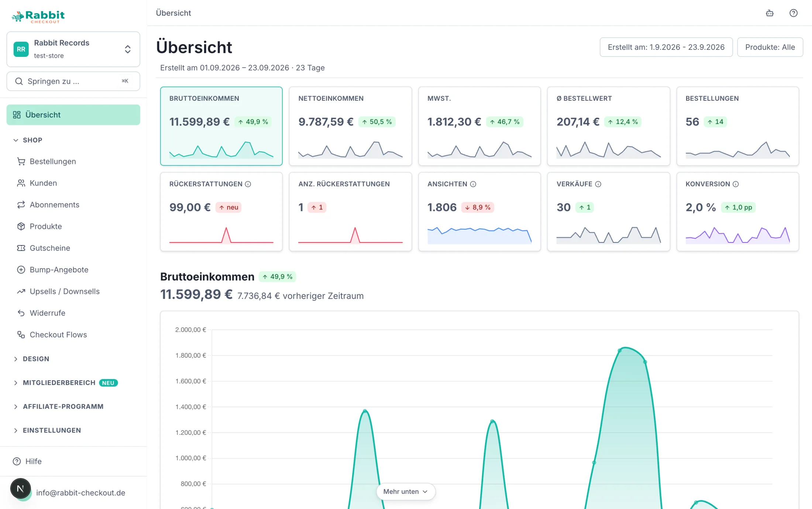812x509 pixels.
Task: Select the Anz. Rückerstattungen card
Action: click(x=350, y=211)
